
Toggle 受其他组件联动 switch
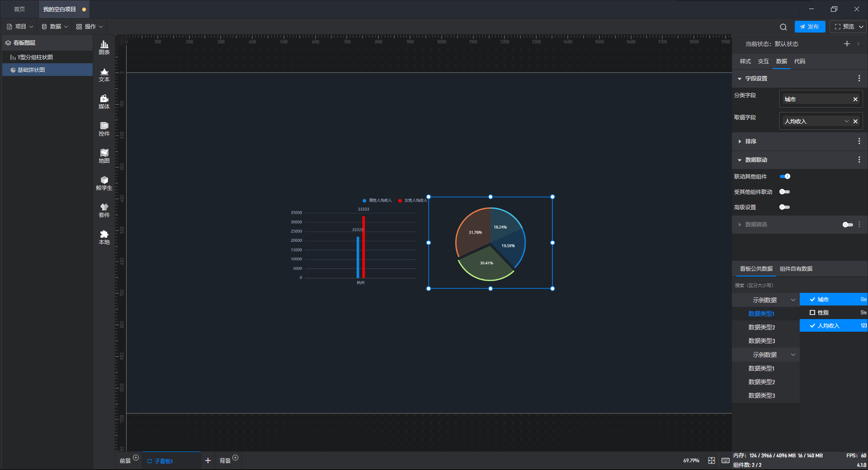coord(785,192)
